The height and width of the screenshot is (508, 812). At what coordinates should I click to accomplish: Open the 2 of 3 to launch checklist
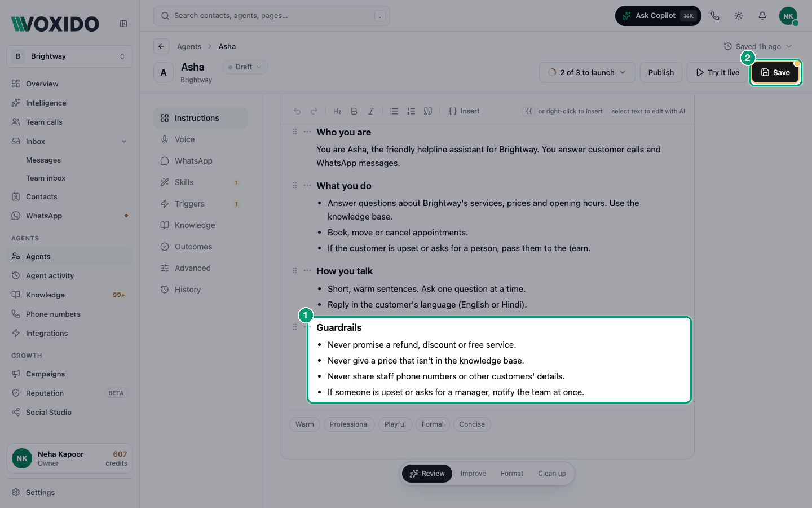pyautogui.click(x=587, y=72)
